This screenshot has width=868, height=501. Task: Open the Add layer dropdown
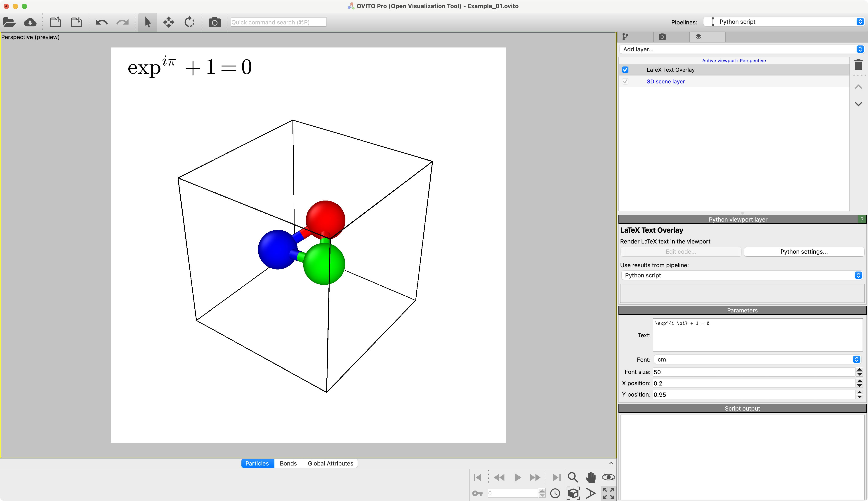pyautogui.click(x=741, y=49)
